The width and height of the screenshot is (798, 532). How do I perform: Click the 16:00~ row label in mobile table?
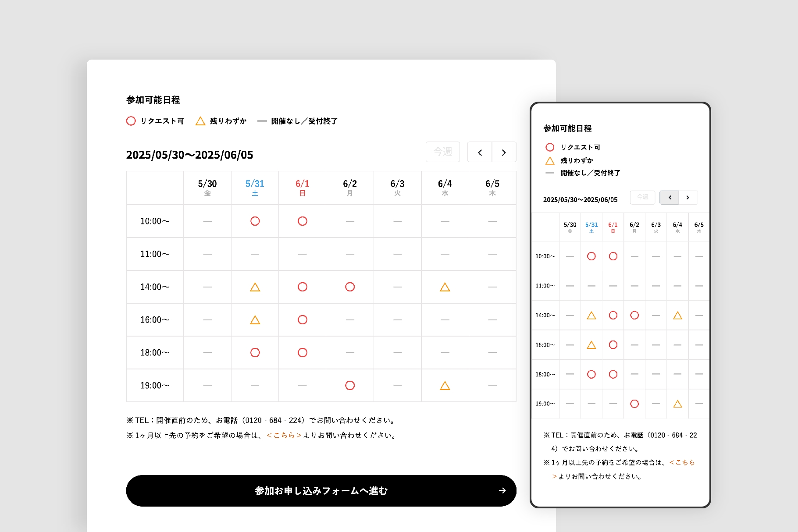545,345
